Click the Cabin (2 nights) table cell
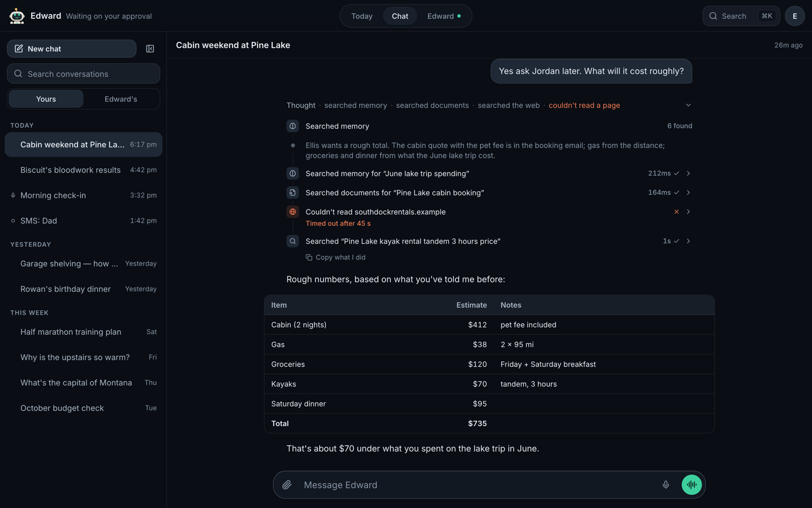This screenshot has width=812, height=508. 298,325
